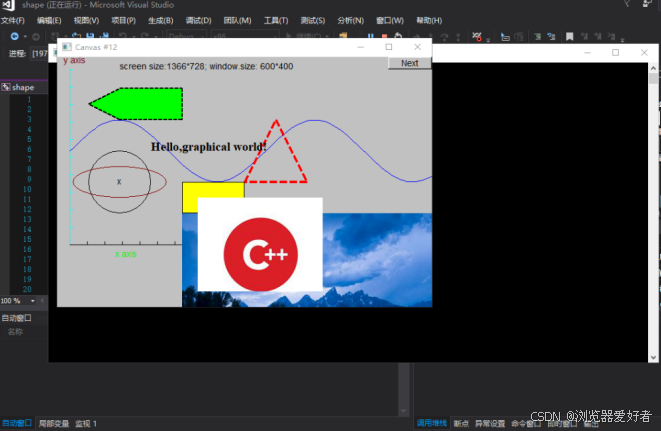
Task: Open backward navigation history dropdown arrow
Action: [x=25, y=37]
